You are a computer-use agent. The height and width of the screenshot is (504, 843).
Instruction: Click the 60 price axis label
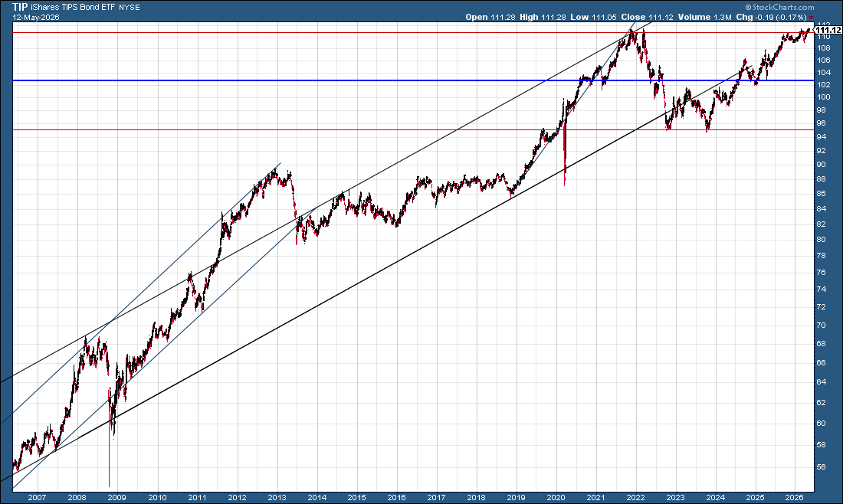(822, 424)
